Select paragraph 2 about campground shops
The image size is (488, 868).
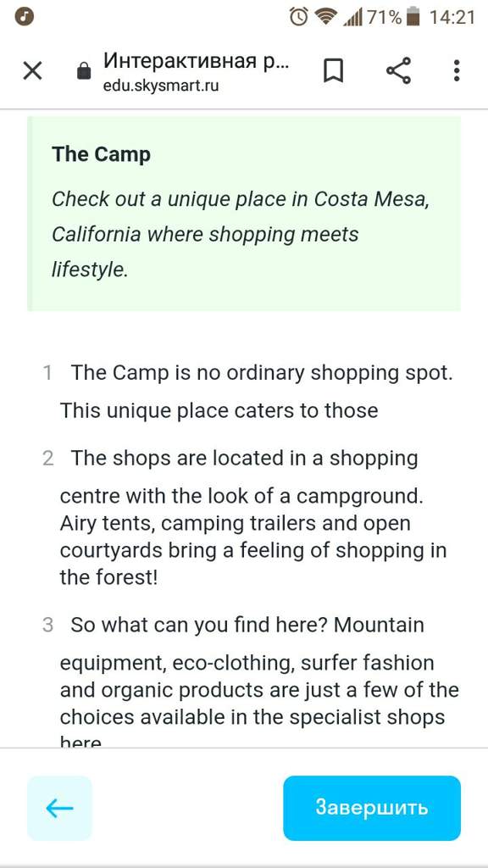[245, 518]
